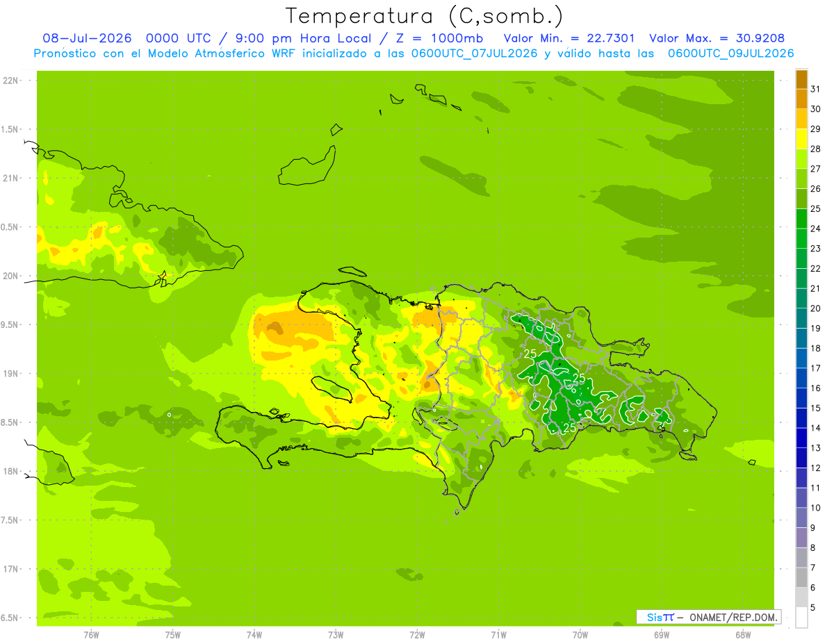Click the legend swatch between 24 and 25

(801, 218)
